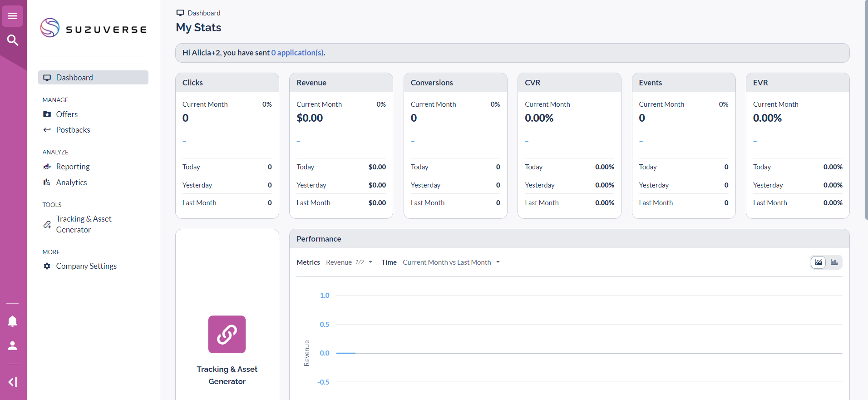Switch to area chart view
The width and height of the screenshot is (868, 400).
click(818, 262)
